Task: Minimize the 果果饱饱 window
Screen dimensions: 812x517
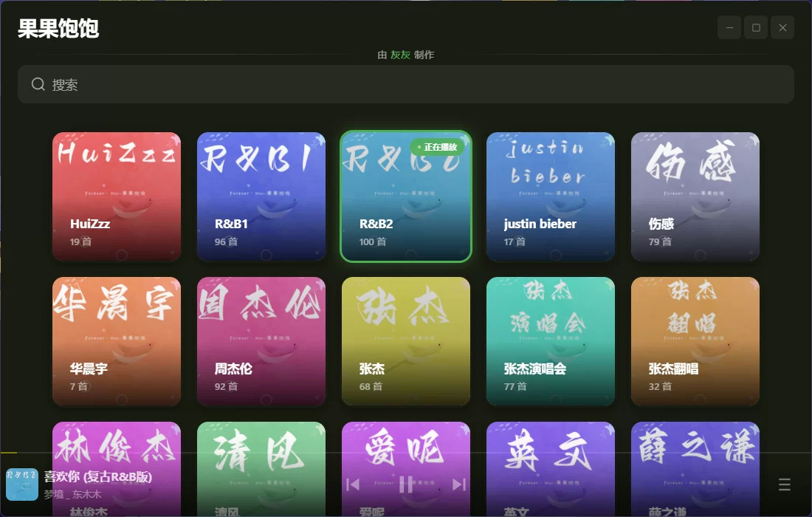Action: pos(729,27)
